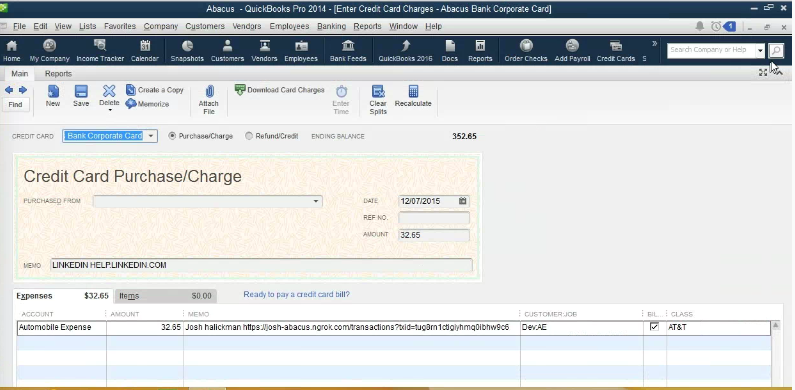Click the Amount field showing 32.65

click(434, 235)
